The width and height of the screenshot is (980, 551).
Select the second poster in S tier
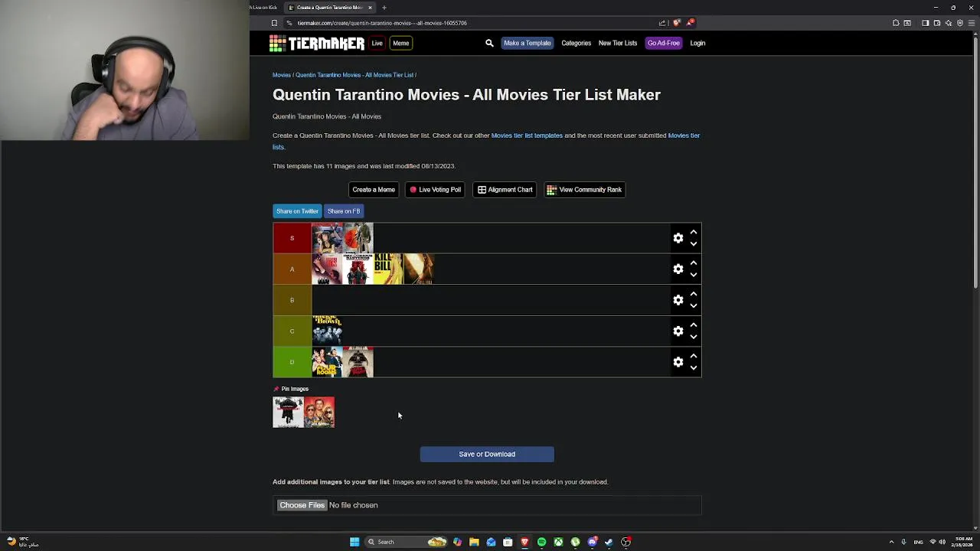tap(358, 238)
